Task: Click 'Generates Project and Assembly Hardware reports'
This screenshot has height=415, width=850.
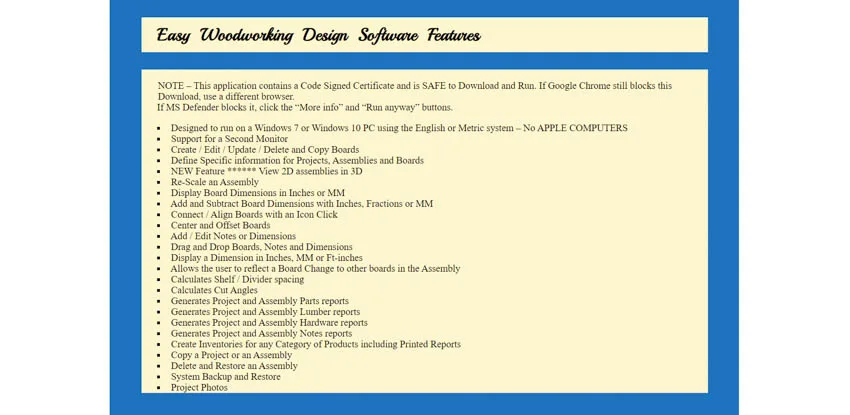Action: point(269,323)
